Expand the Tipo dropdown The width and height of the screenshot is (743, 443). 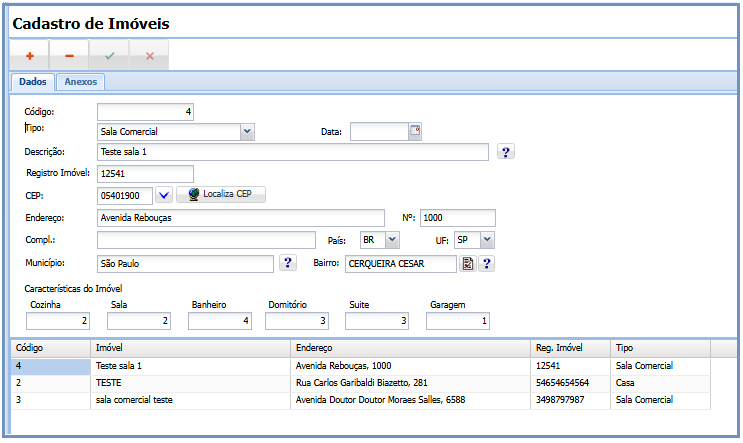tap(248, 131)
